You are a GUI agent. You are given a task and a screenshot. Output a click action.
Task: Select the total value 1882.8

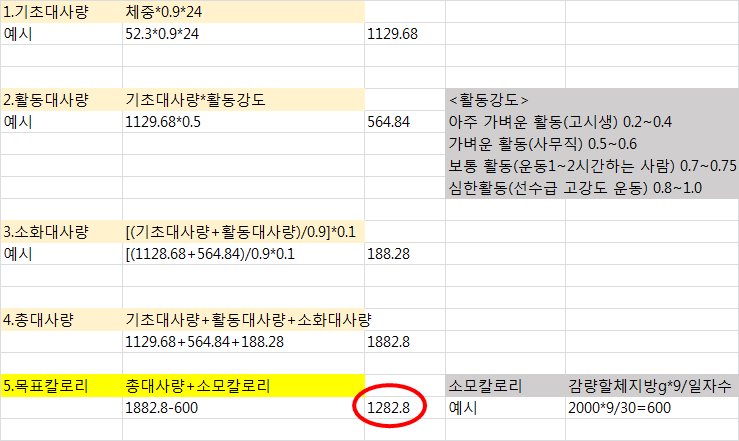click(x=404, y=342)
